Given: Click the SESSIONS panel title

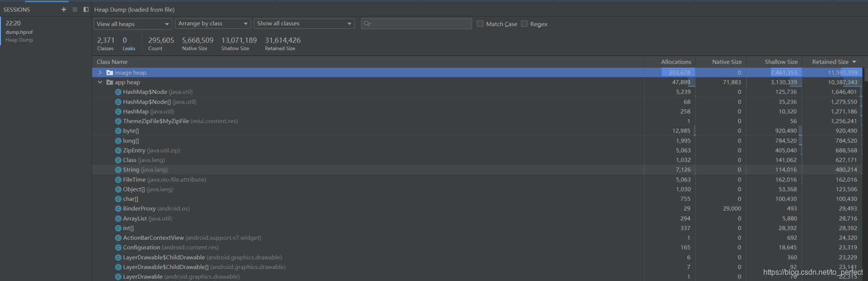Looking at the screenshot, I should tap(17, 10).
